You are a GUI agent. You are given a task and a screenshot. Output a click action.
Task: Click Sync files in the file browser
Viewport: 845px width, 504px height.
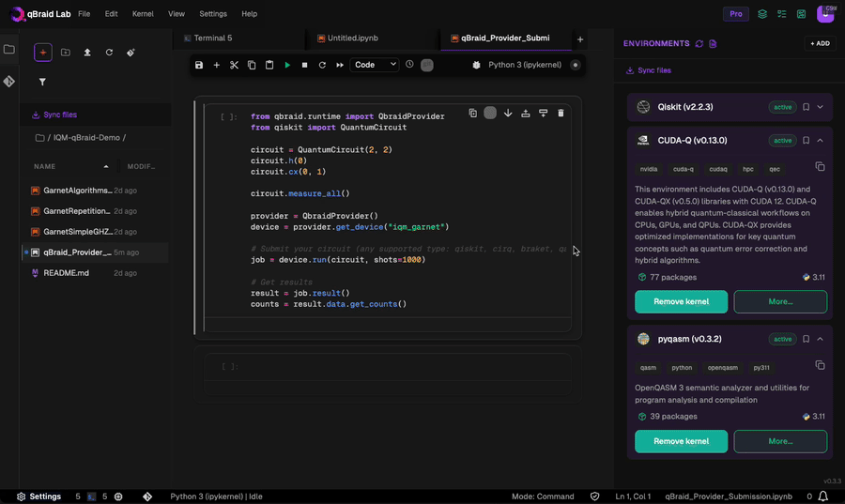click(x=54, y=115)
